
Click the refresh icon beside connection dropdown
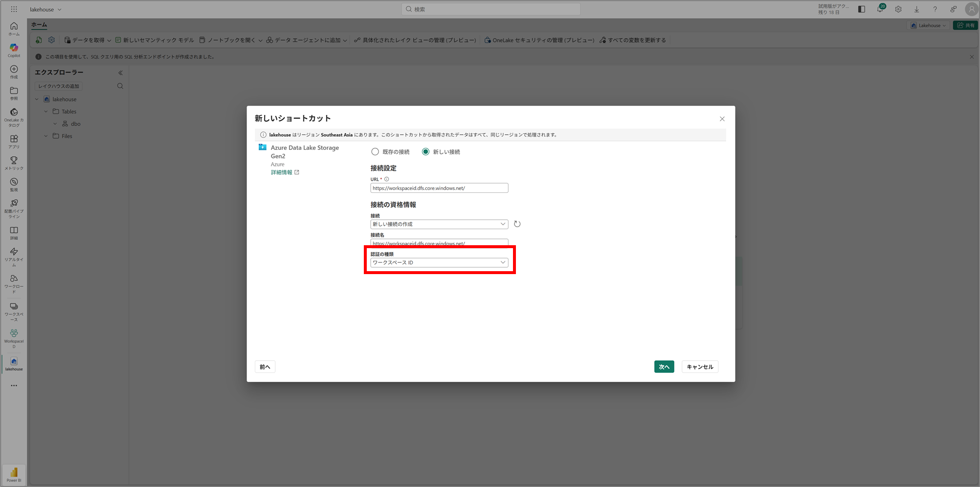pos(517,224)
